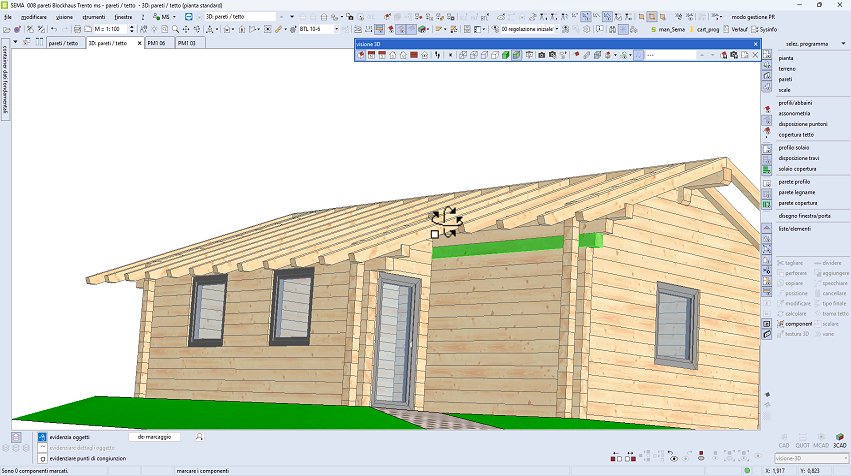Toggle the eye visibility icon in status bar
This screenshot has height=476, width=851.
673,458
